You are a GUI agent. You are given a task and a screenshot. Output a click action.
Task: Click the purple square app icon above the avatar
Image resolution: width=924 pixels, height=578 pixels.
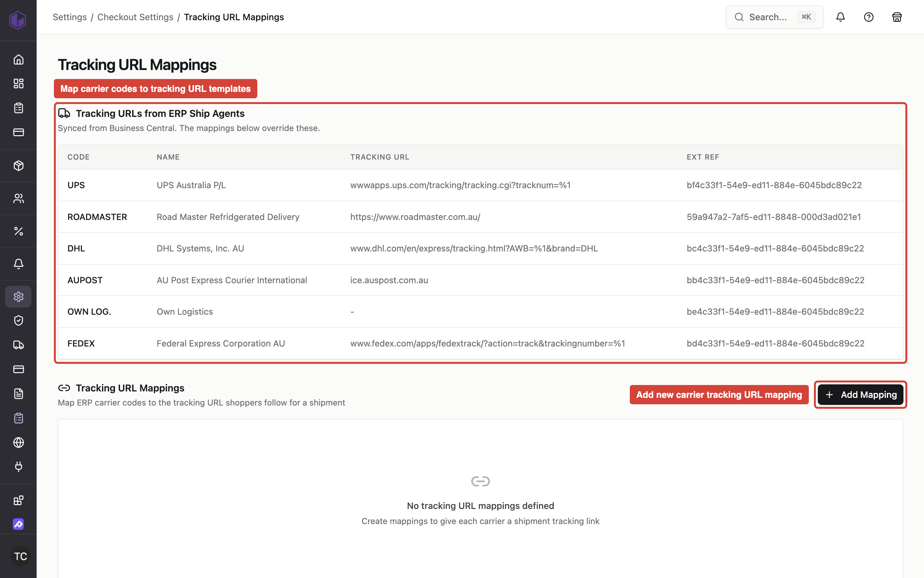[18, 524]
